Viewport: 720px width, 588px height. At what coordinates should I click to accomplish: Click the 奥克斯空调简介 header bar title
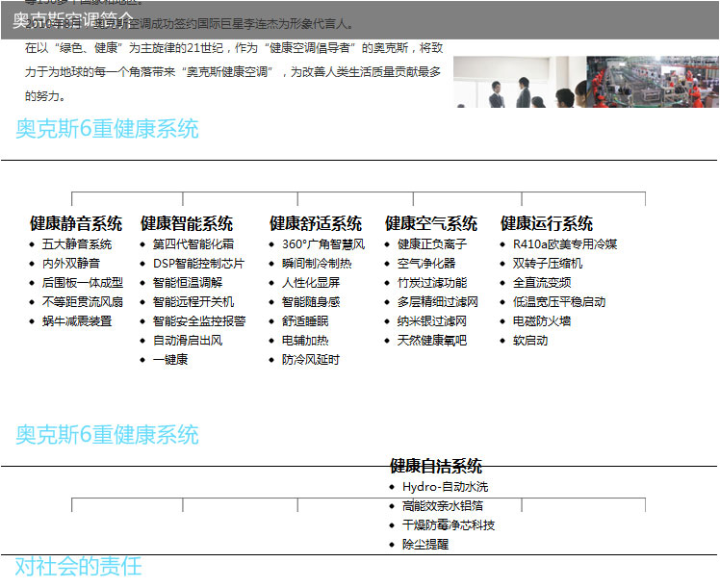(73, 20)
